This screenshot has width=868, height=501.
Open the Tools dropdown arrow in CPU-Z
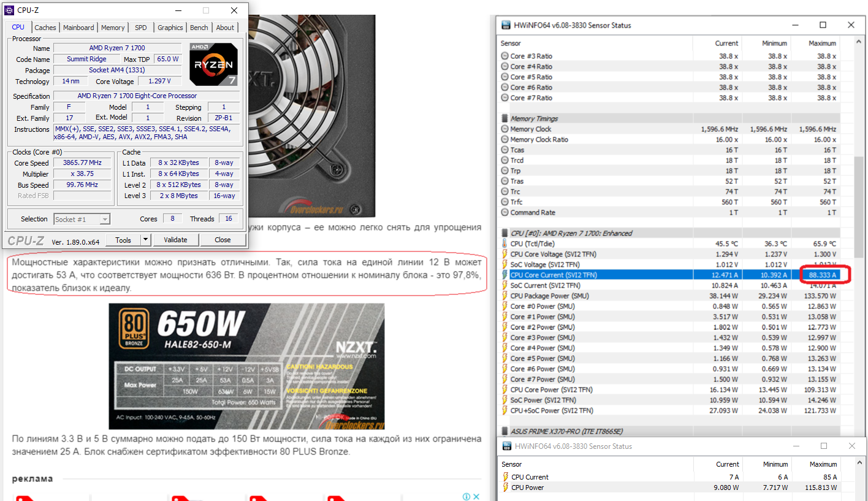point(145,240)
